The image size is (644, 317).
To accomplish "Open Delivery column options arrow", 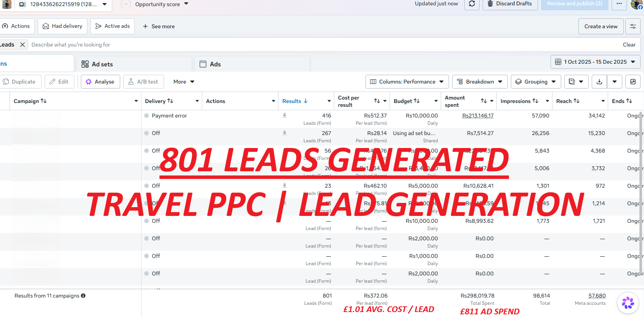I will tap(197, 101).
